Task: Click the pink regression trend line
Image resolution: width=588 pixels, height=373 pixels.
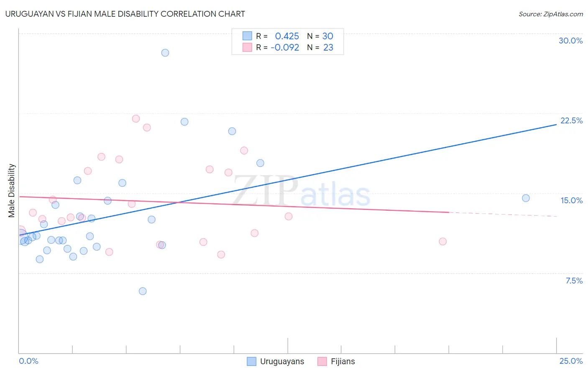Action: coord(234,204)
